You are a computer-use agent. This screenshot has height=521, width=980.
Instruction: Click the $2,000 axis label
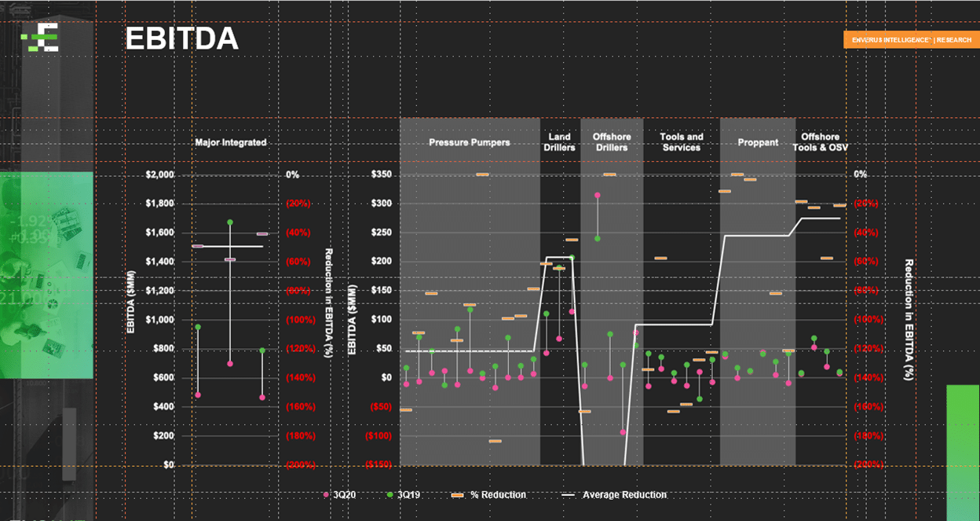tap(160, 174)
